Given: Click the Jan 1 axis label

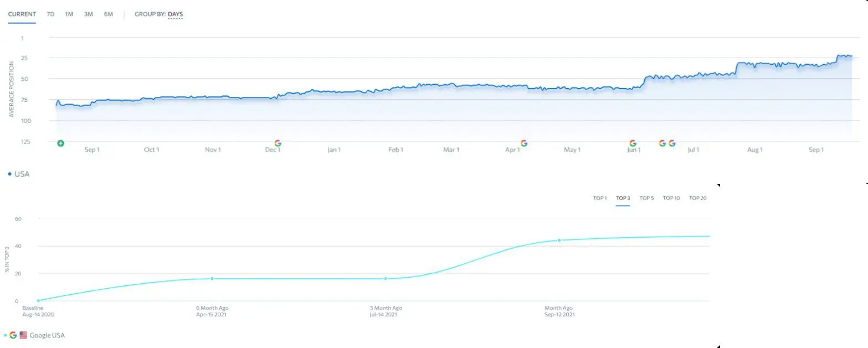Looking at the screenshot, I should coord(333,150).
